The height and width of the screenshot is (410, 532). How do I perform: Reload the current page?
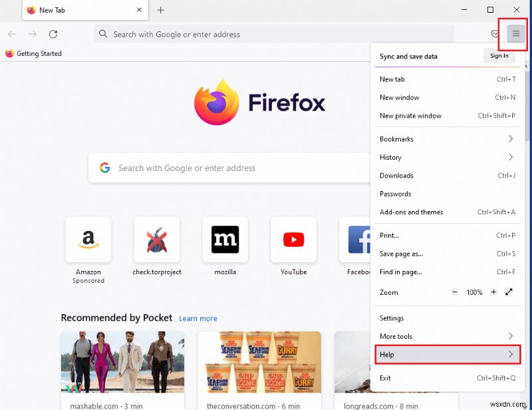tap(53, 34)
